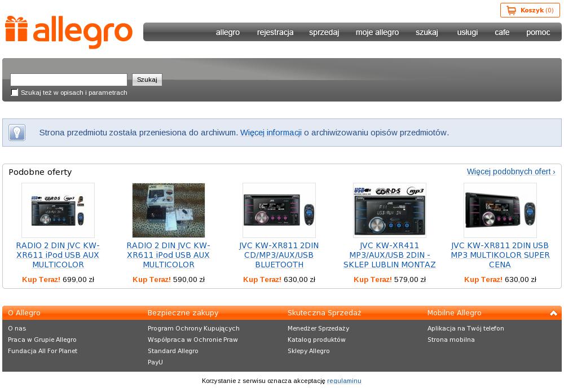The height and width of the screenshot is (392, 564).
Task: Choose 'szukaj' in the navigation bar
Action: (427, 32)
